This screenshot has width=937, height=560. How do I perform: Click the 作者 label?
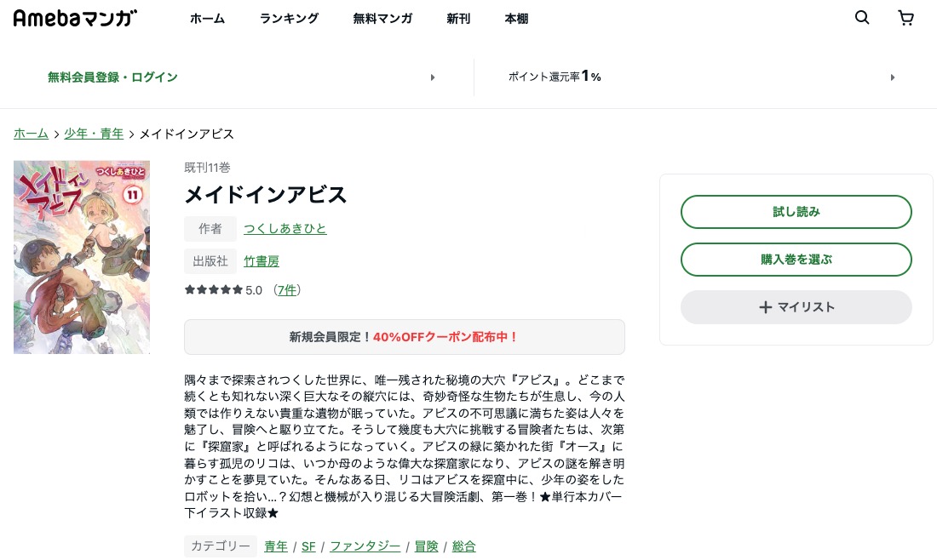click(x=210, y=228)
